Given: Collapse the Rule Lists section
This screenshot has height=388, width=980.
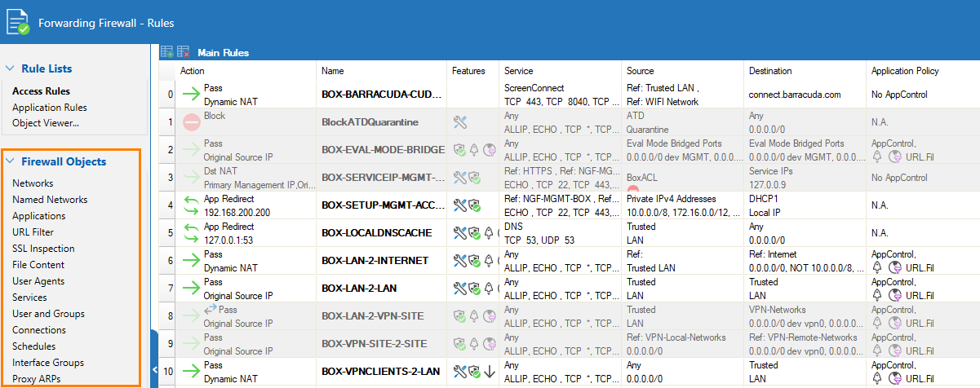Looking at the screenshot, I should click(9, 69).
